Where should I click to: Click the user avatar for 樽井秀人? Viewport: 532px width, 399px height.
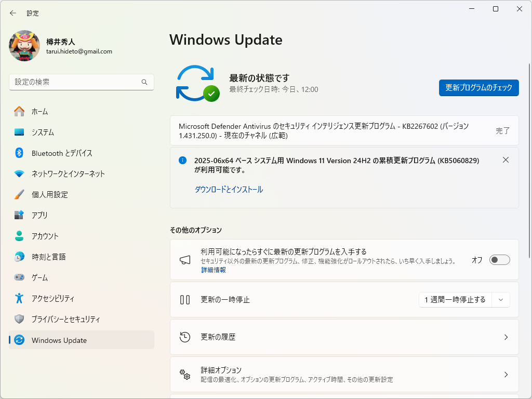tap(23, 46)
